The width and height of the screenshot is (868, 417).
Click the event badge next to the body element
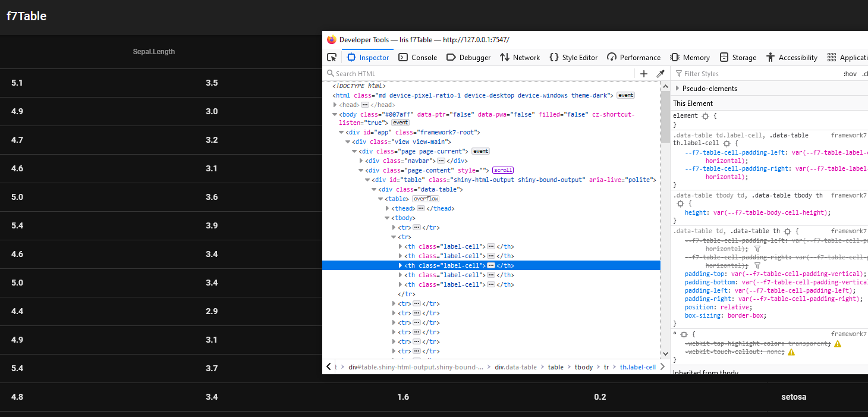[x=400, y=122]
